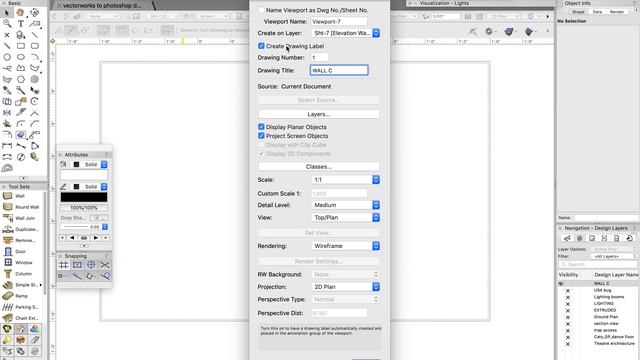Switch to Shape tab in Object Info
Image resolution: width=640 pixels, height=360 pixels.
[578, 12]
